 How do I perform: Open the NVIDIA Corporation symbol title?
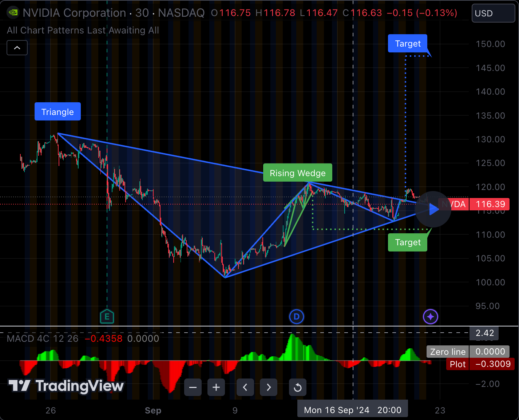74,13
